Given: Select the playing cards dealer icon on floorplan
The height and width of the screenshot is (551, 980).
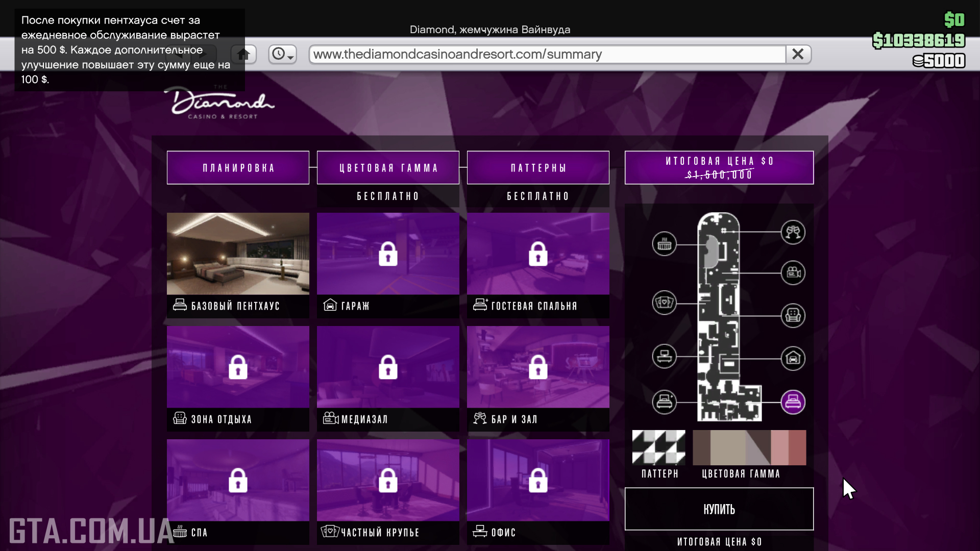Looking at the screenshot, I should pos(664,303).
